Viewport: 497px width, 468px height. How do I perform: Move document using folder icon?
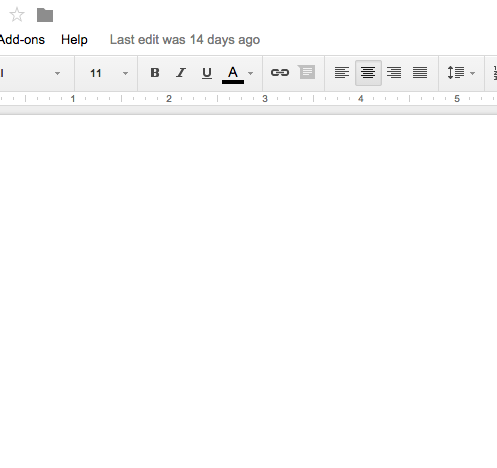(45, 15)
